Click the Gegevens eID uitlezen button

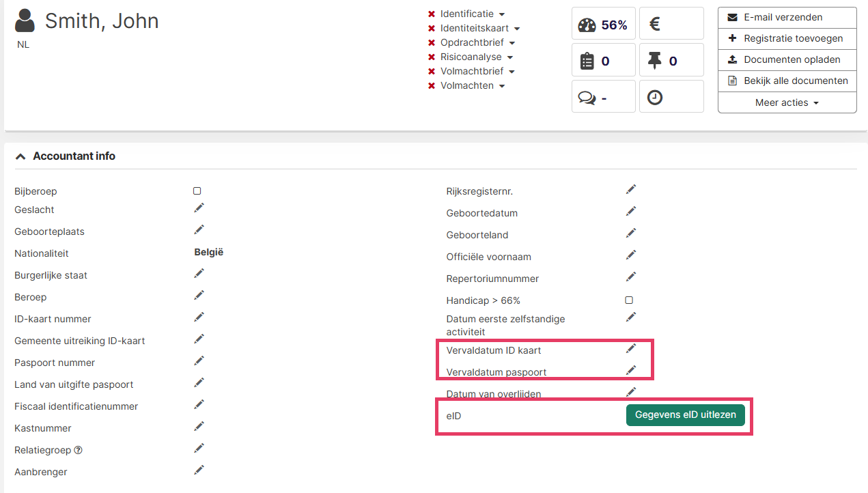pos(685,415)
